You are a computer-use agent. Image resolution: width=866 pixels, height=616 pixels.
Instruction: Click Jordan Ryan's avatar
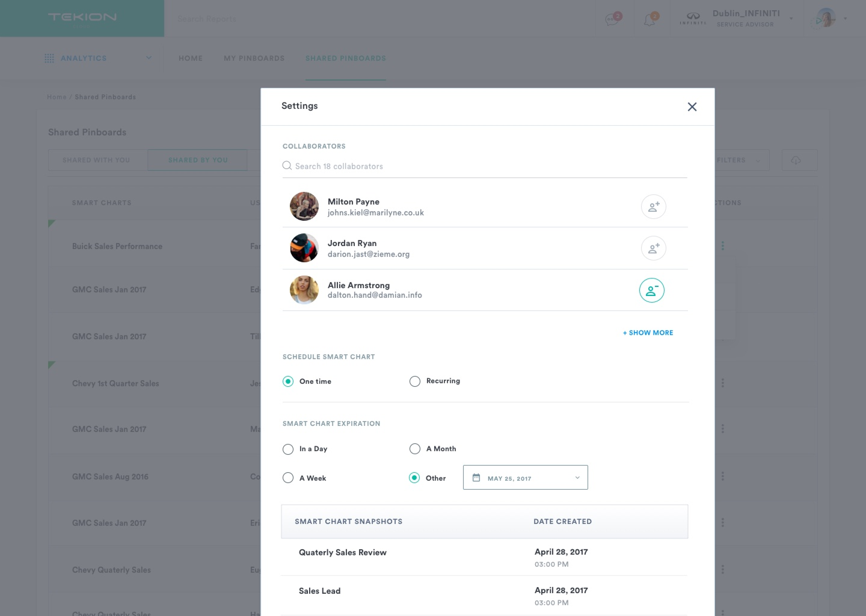[304, 248]
